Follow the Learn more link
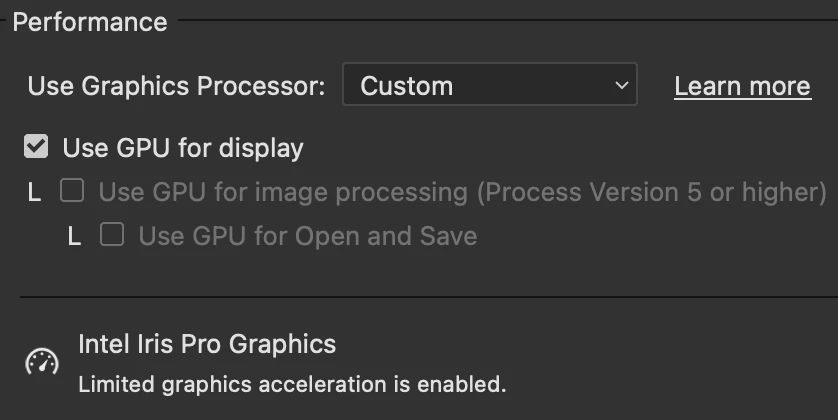This screenshot has width=838, height=420. coord(742,86)
